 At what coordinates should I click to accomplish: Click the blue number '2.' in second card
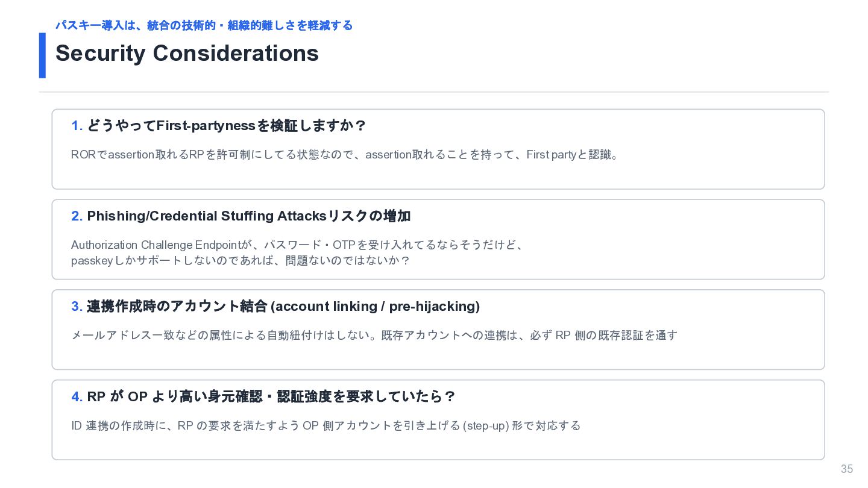pos(77,216)
